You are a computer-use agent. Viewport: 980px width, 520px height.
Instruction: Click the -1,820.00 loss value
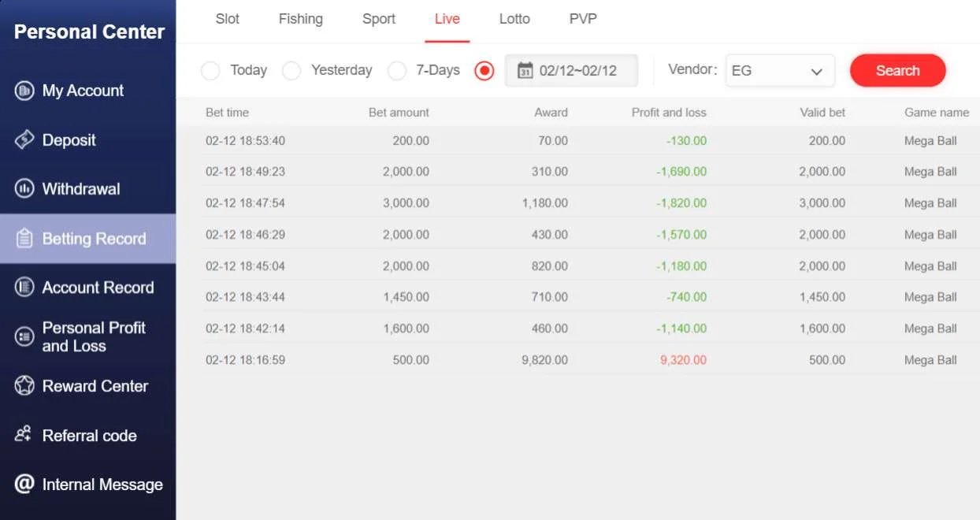coord(681,203)
